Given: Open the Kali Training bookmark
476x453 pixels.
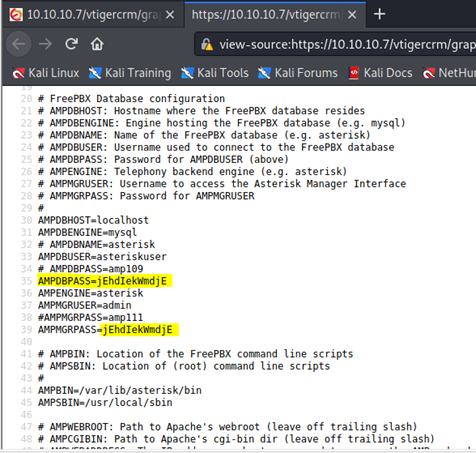Looking at the screenshot, I should (x=130, y=73).
